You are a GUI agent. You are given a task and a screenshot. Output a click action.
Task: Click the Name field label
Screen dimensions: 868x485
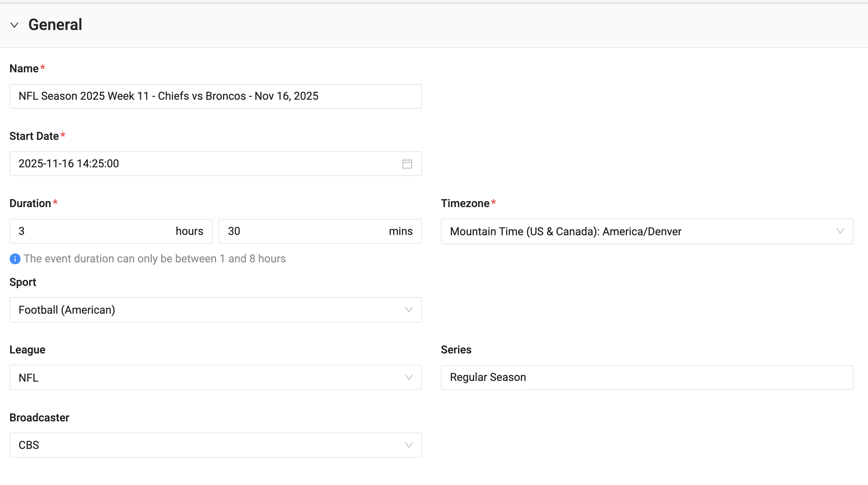point(24,69)
